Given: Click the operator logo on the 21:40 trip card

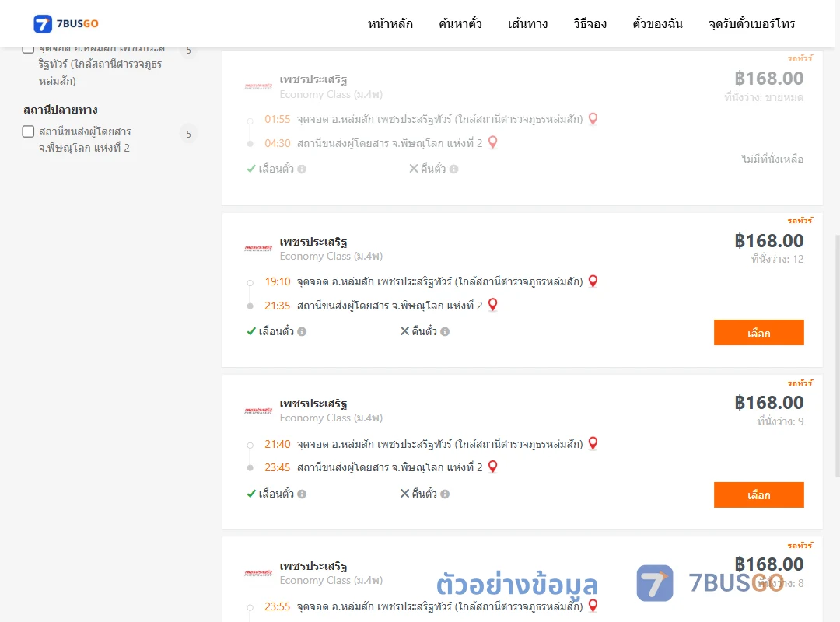Looking at the screenshot, I should pyautogui.click(x=258, y=411).
